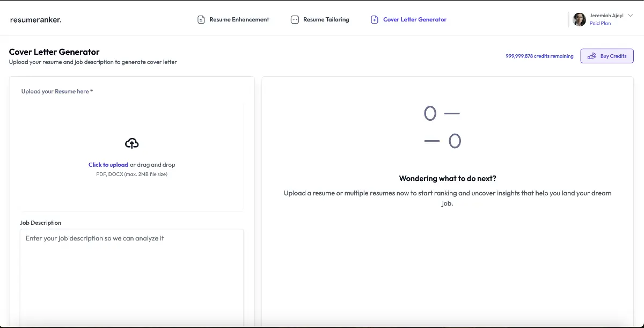The height and width of the screenshot is (328, 644).
Task: Switch to the Resume Tailoring tab
Action: coord(326,19)
